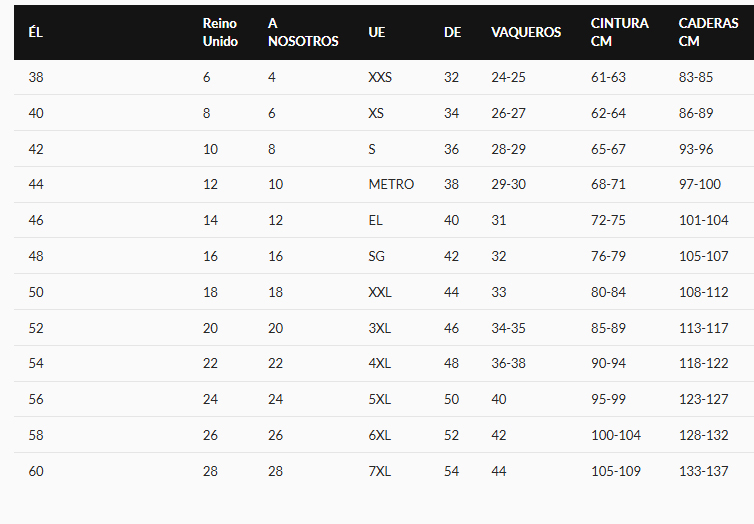Select the VAQUEROS column header

point(526,32)
